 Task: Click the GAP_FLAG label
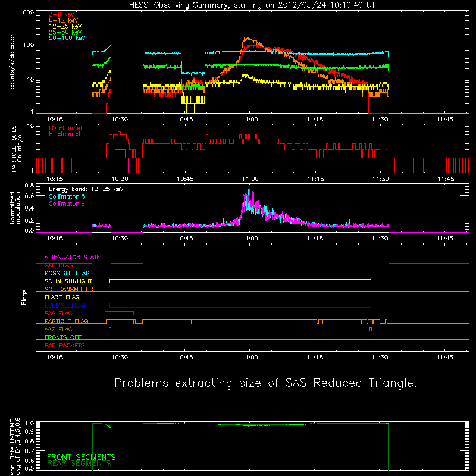click(59, 265)
